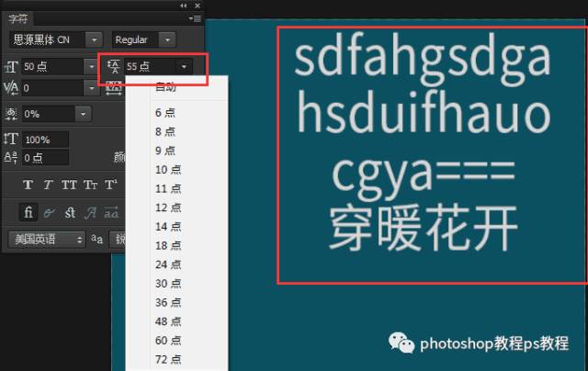Click the kerning V/A icon

(x=12, y=89)
